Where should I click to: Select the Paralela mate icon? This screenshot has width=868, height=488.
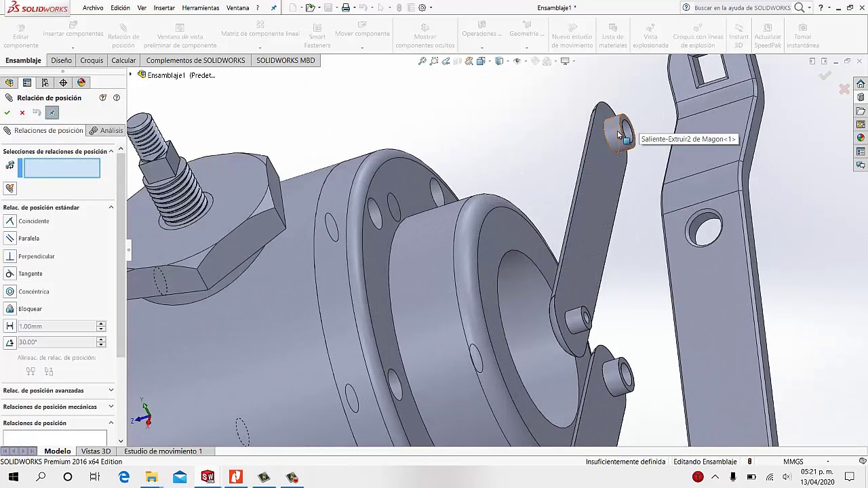[9, 239]
